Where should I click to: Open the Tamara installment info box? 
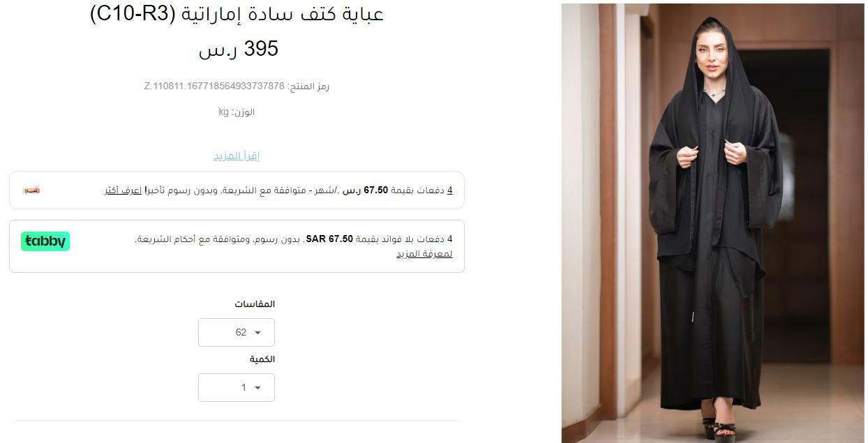pyautogui.click(x=237, y=190)
